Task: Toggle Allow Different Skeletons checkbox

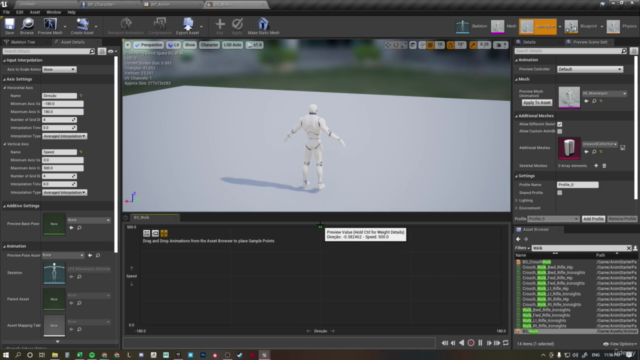Action: (x=560, y=124)
